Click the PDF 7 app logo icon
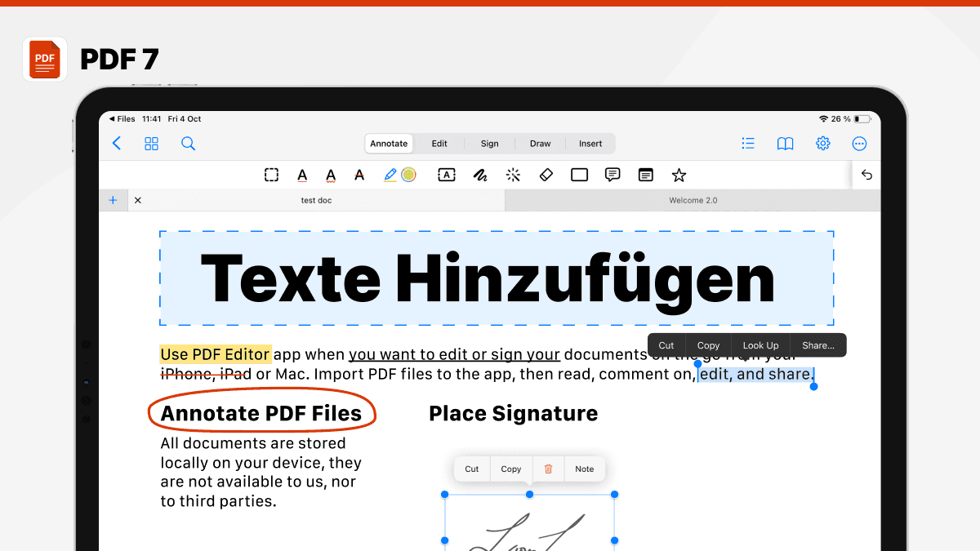Viewport: 980px width, 551px height. coord(45,59)
